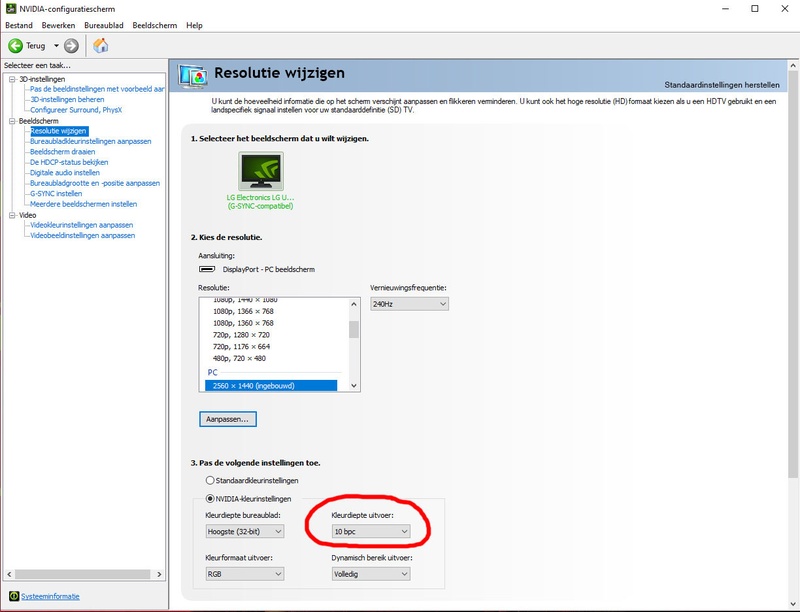Viewport: 800px width, 612px height.
Task: Click the resolution list scroll-up arrow
Action: [354, 304]
